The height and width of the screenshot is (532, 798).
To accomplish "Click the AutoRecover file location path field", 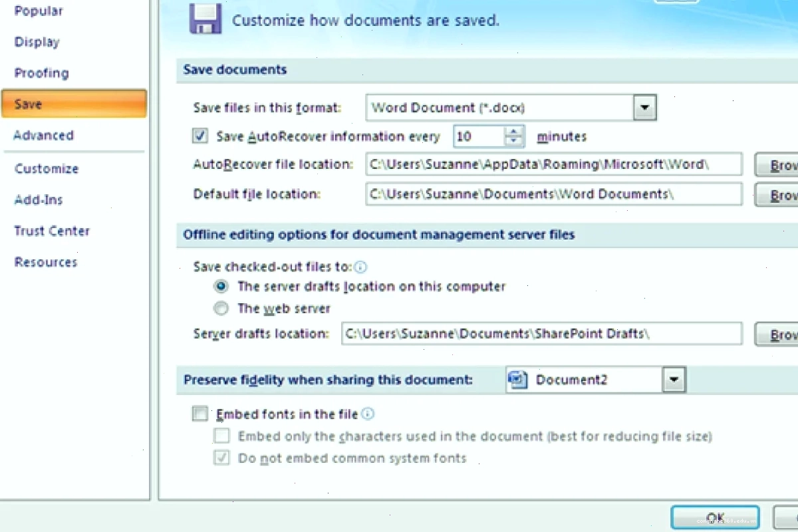I will point(554,164).
